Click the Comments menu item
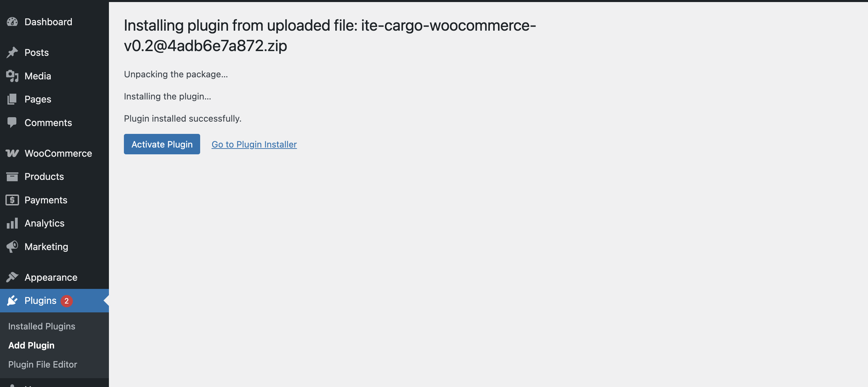Image resolution: width=868 pixels, height=387 pixels. [48, 123]
